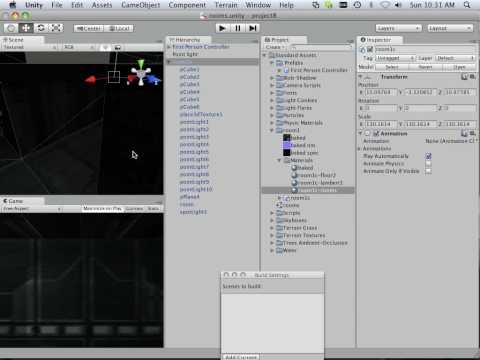Click the blue Z axis on scene gizmo
This screenshot has width=480, height=360.
[153, 79]
